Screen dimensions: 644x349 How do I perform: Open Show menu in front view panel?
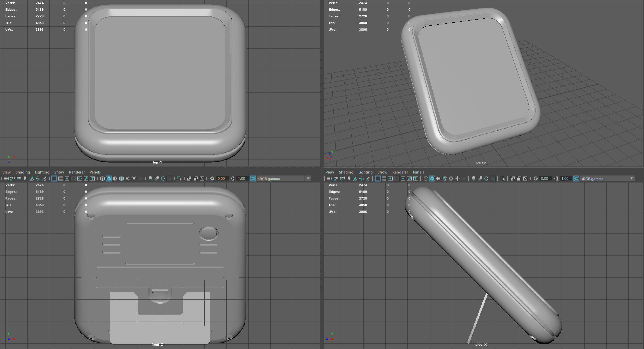(59, 172)
